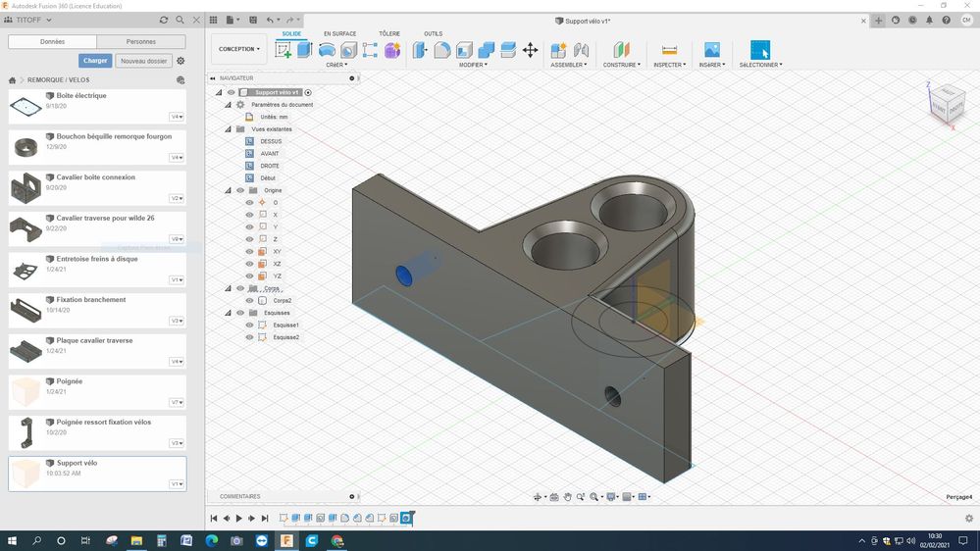
Task: Choose the Extrude tool
Action: click(304, 50)
